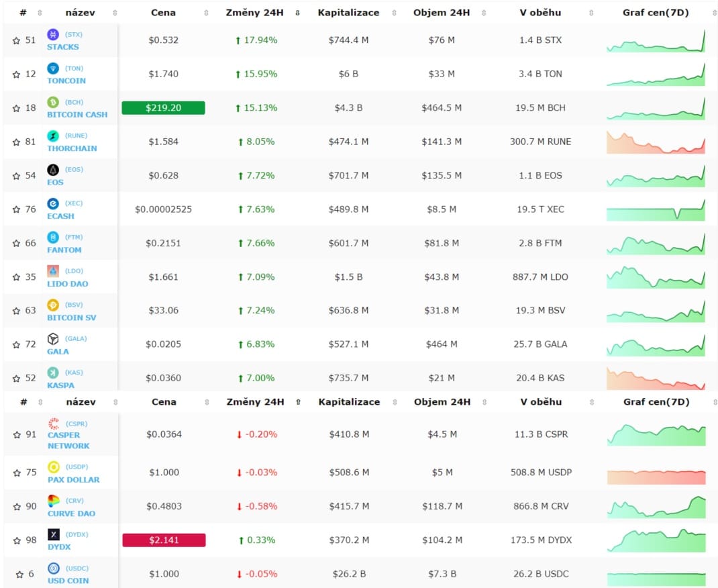Click the green Bitcoin Cash price $219.20 cell

pos(163,108)
